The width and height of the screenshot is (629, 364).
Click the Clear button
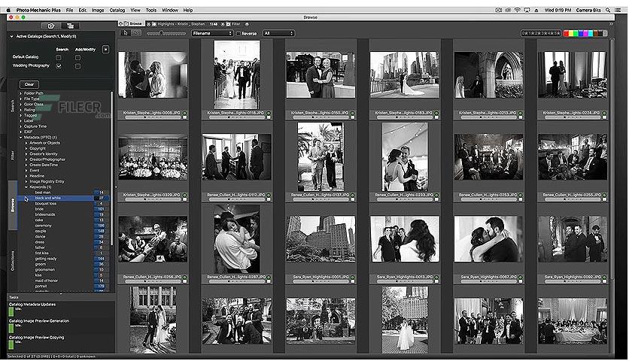click(29, 84)
